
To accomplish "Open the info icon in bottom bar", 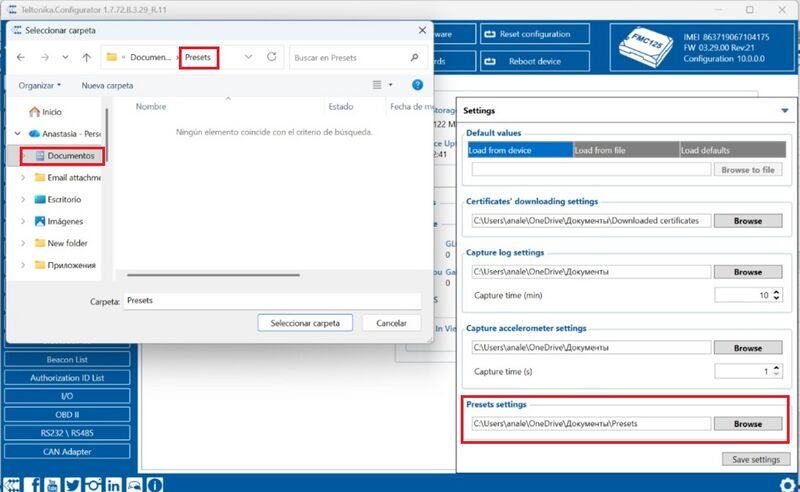I will [155, 484].
